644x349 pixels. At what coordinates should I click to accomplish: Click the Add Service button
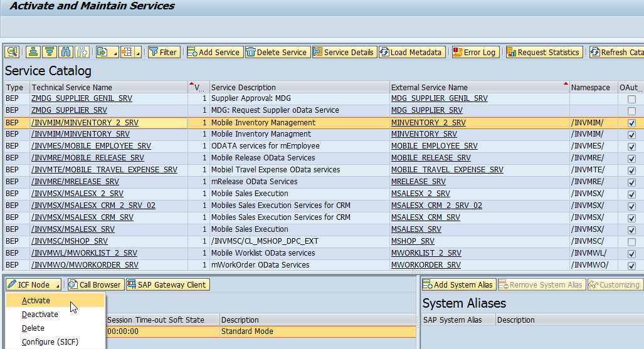click(214, 52)
